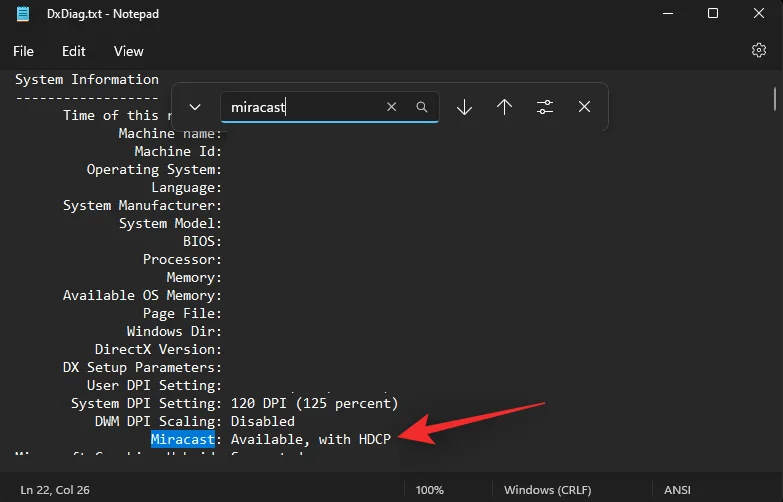Image resolution: width=783 pixels, height=502 pixels.
Task: Click the 'Page File:' line
Action: [182, 313]
